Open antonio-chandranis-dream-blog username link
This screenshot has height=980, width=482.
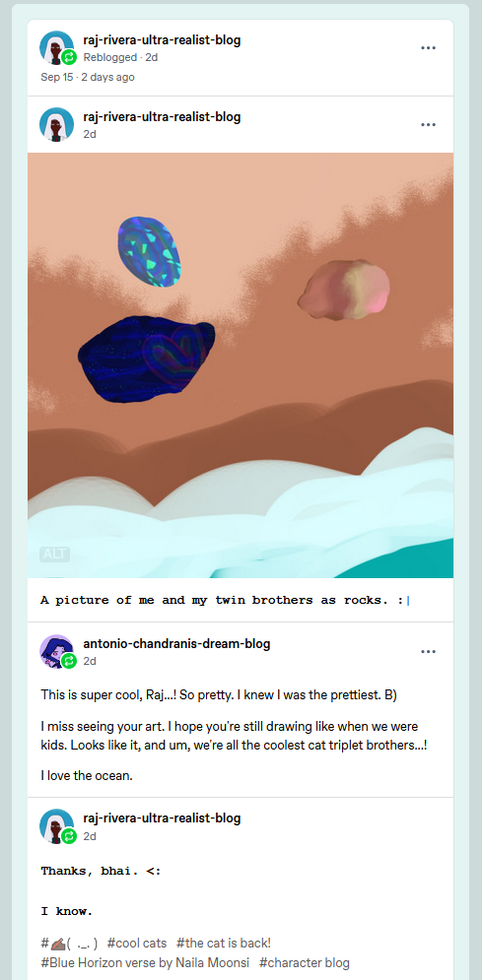point(176,644)
